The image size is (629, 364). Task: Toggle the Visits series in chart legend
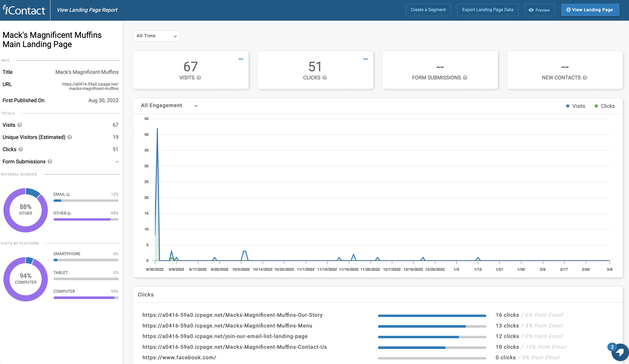(x=576, y=106)
